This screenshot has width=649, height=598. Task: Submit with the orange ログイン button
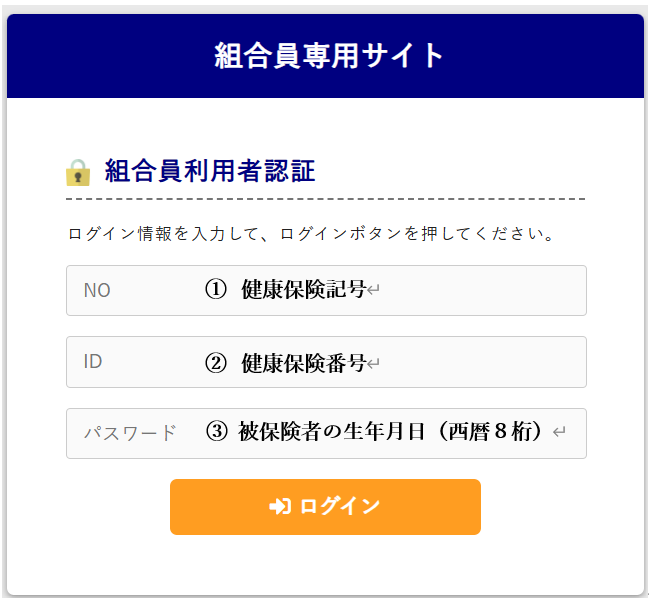tap(325, 507)
